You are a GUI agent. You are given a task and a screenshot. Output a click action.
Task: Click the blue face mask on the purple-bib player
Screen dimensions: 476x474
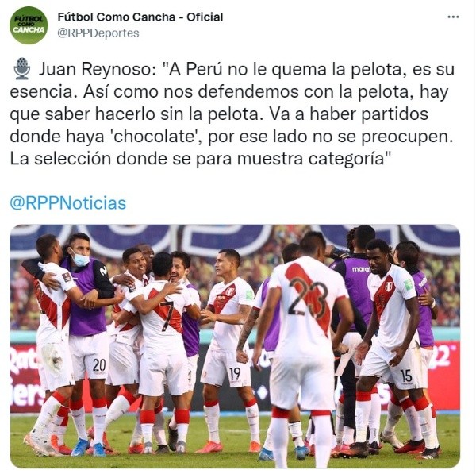click(80, 259)
